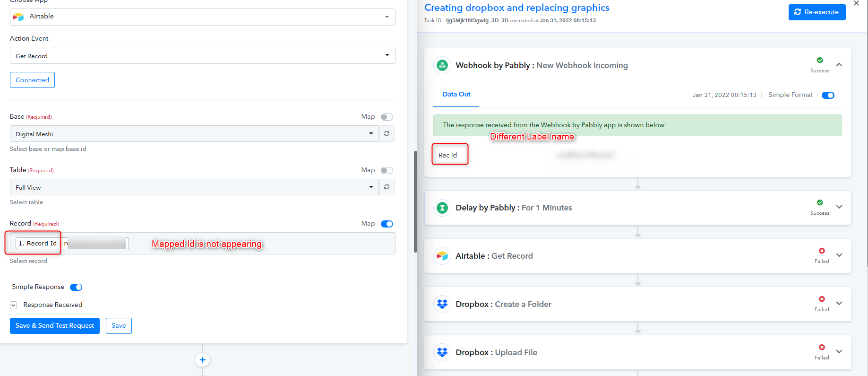Click the Dropbox icon for Create a Folder

442,304
